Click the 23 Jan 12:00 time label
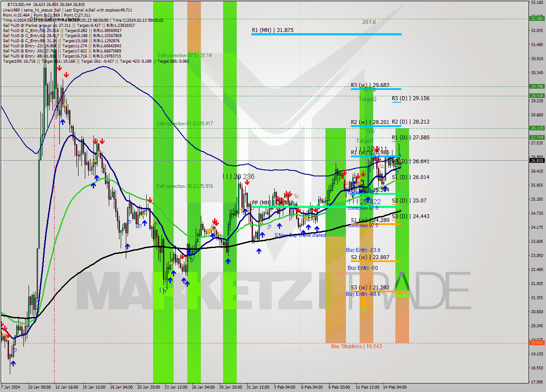The image size is (546, 392). click(x=175, y=387)
